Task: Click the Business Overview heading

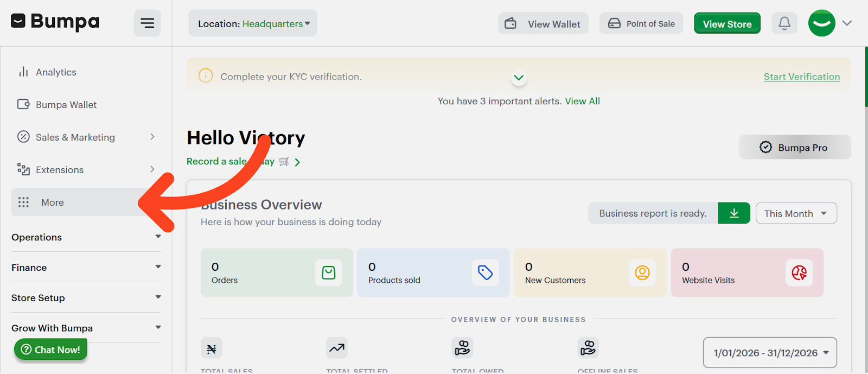Action: tap(261, 205)
